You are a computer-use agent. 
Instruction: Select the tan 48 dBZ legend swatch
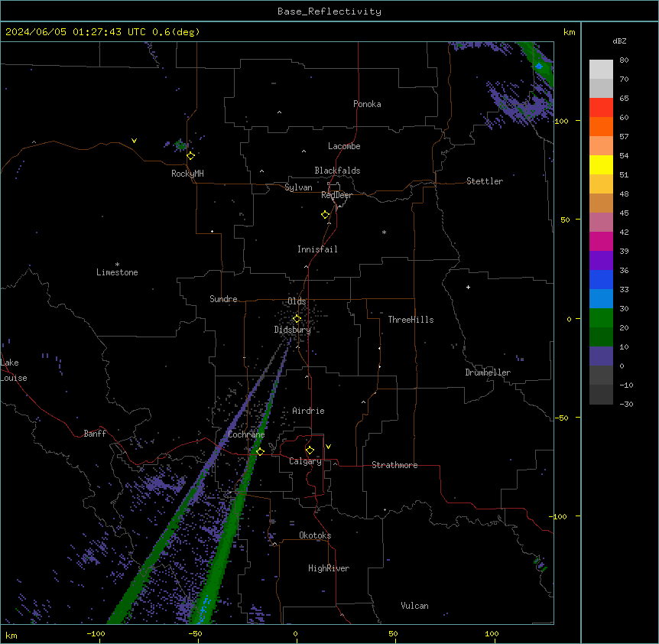[601, 203]
